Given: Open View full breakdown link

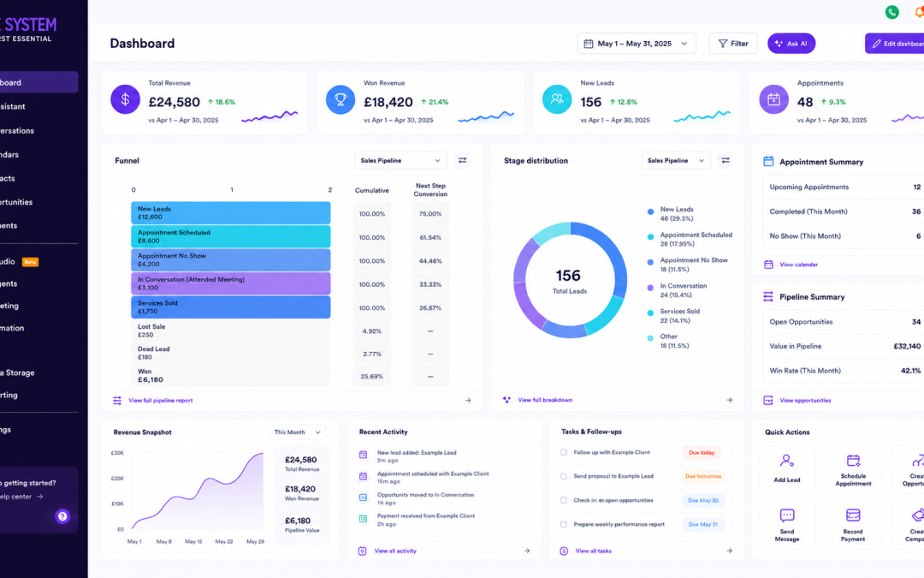Looking at the screenshot, I should coord(545,400).
